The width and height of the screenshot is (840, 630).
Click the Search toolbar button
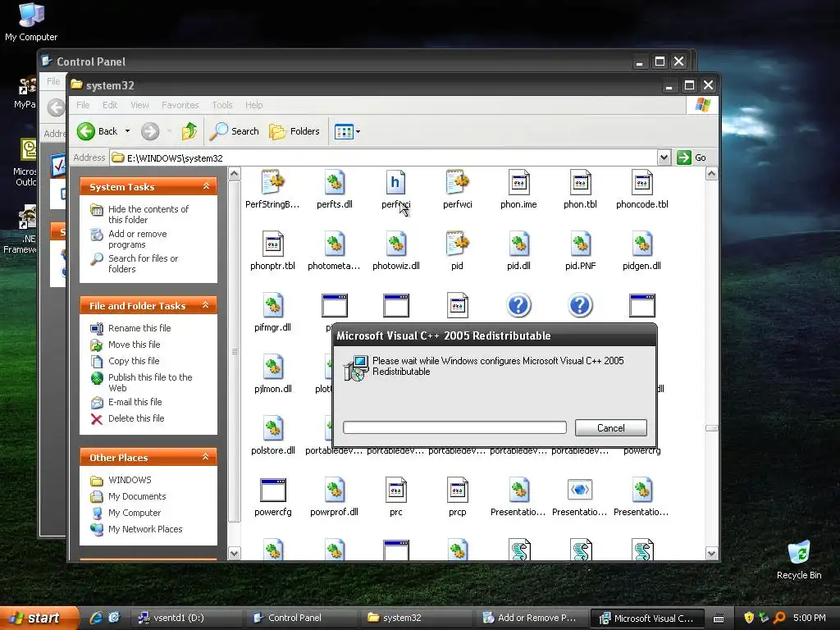234,131
